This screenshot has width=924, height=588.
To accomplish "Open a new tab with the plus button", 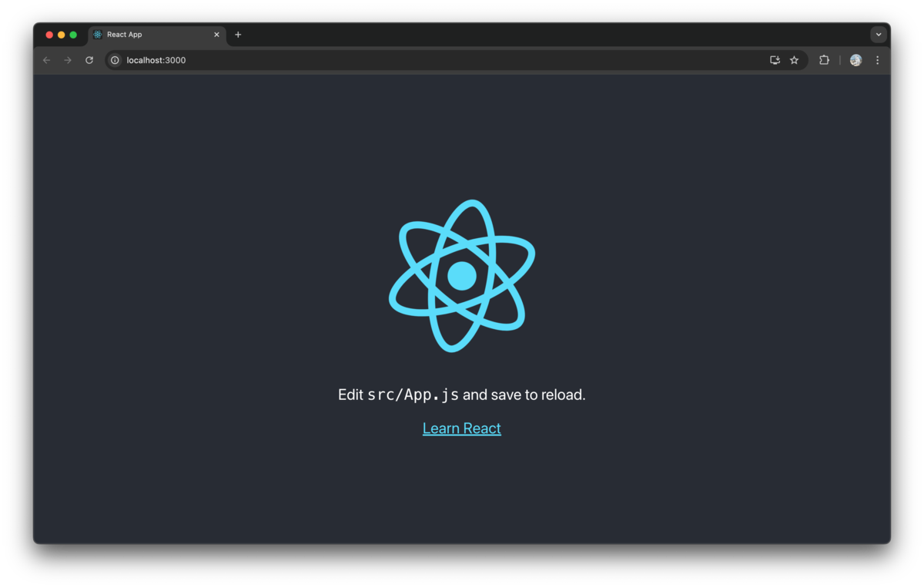I will tap(238, 34).
